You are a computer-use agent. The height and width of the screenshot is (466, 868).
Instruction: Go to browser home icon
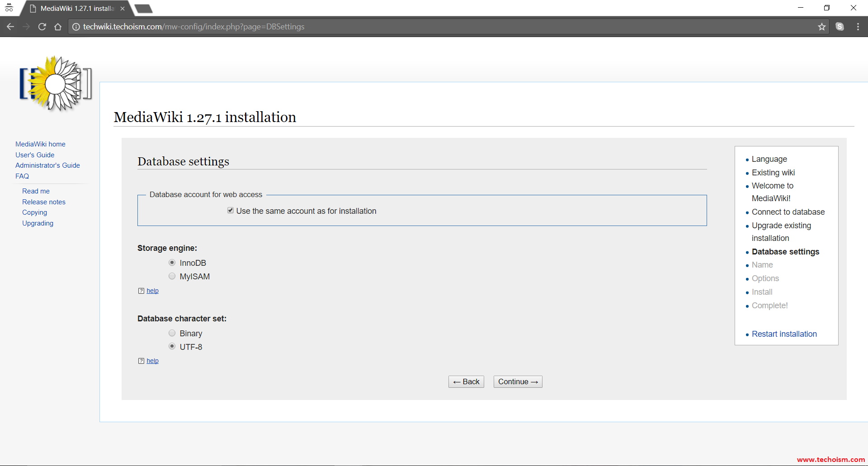pyautogui.click(x=58, y=27)
